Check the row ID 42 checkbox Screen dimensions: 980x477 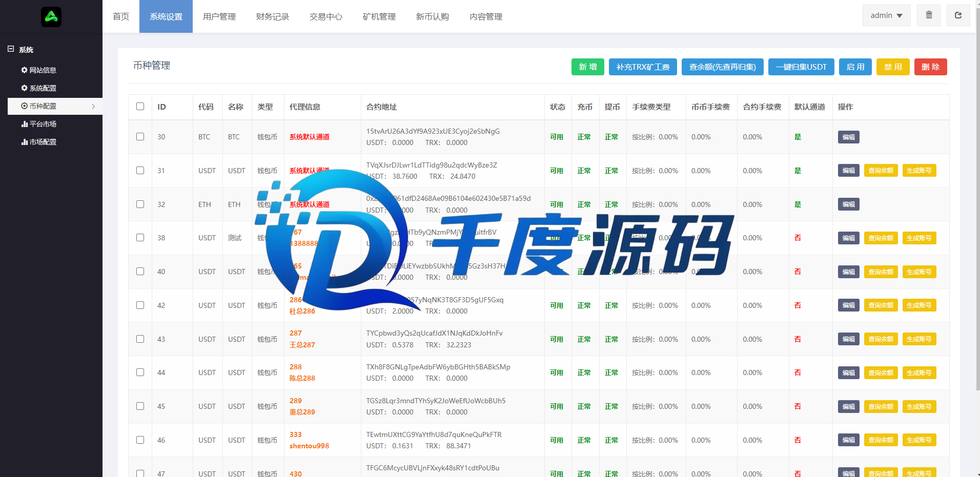(x=140, y=305)
